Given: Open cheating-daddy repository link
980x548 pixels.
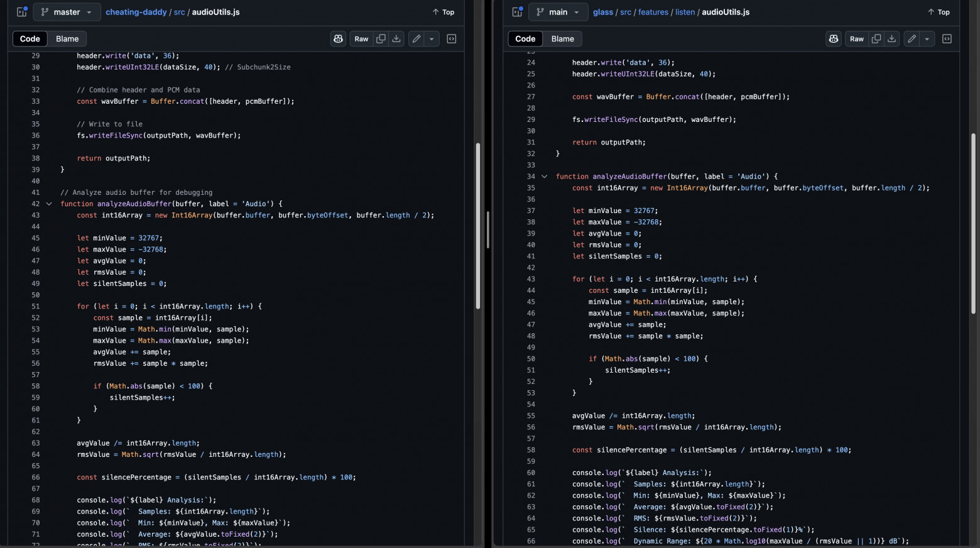Looking at the screenshot, I should 136,12.
